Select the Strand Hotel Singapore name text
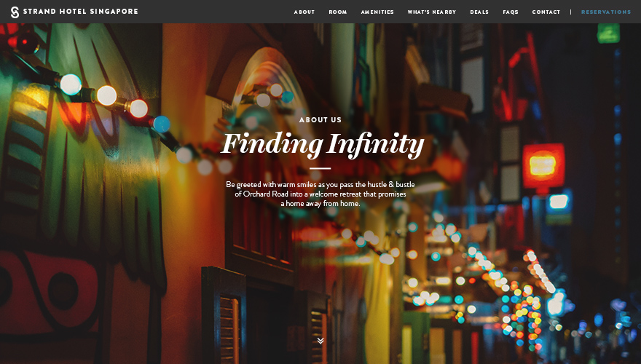 [x=81, y=12]
